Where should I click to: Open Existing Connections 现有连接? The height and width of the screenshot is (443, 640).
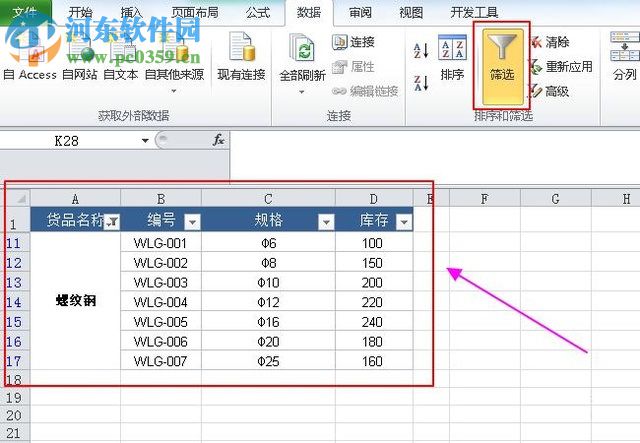(241, 56)
